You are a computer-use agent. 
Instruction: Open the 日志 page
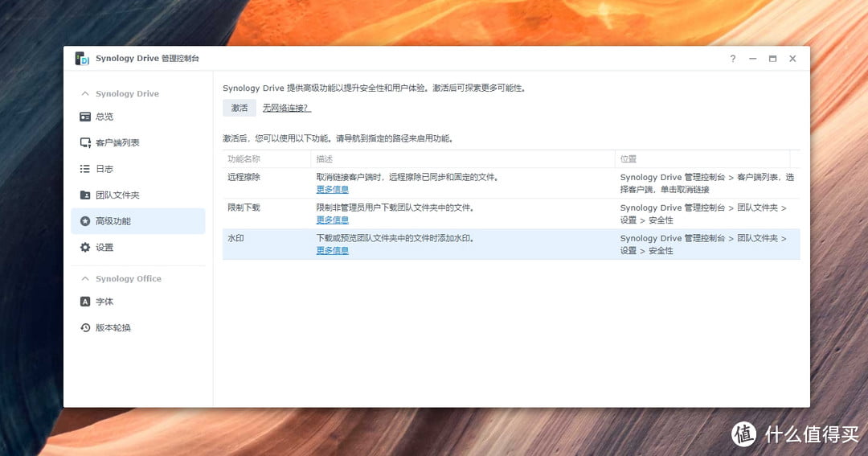(x=138, y=168)
